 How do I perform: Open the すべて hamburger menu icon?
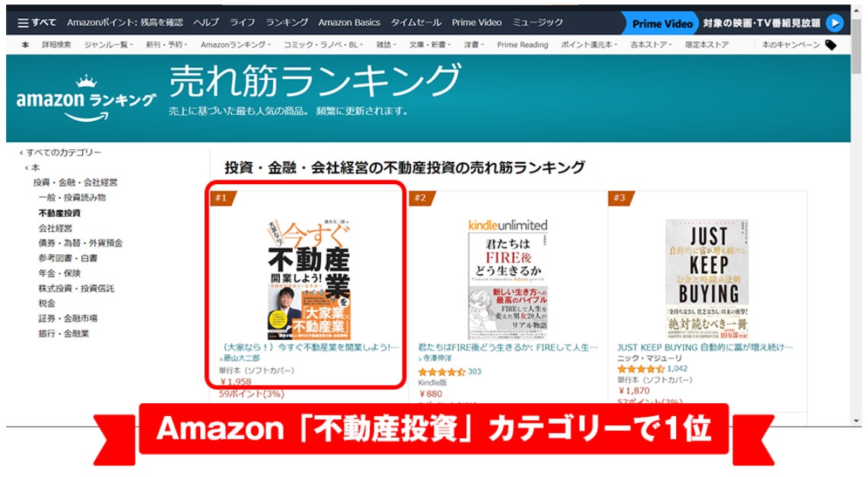click(x=23, y=23)
